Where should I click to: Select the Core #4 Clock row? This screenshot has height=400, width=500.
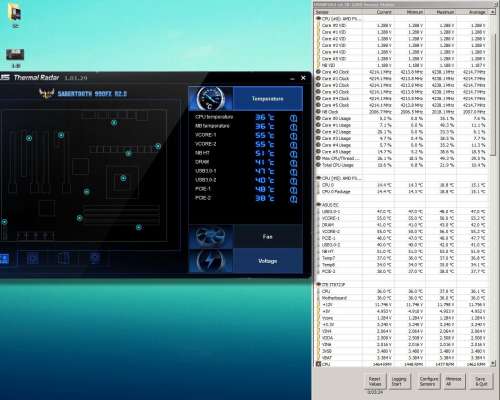point(401,99)
